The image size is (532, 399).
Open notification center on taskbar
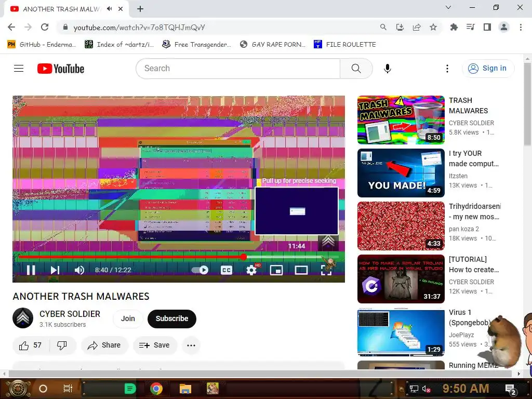tap(511, 389)
